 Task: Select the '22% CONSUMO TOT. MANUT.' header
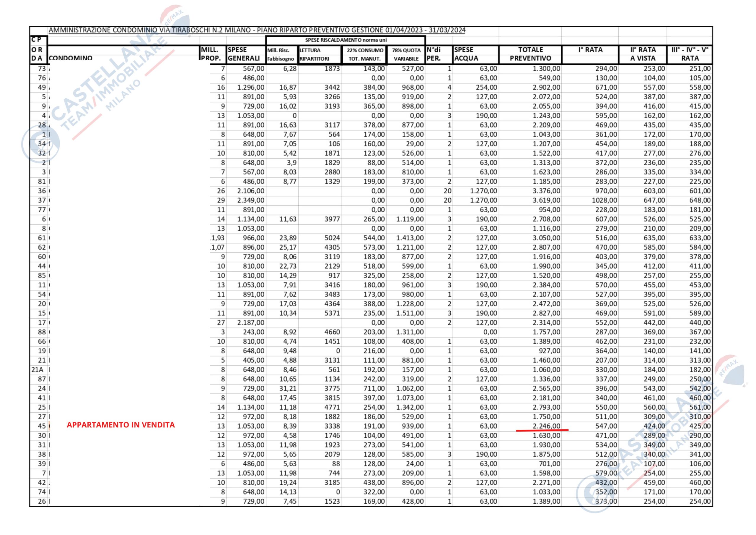pyautogui.click(x=365, y=54)
